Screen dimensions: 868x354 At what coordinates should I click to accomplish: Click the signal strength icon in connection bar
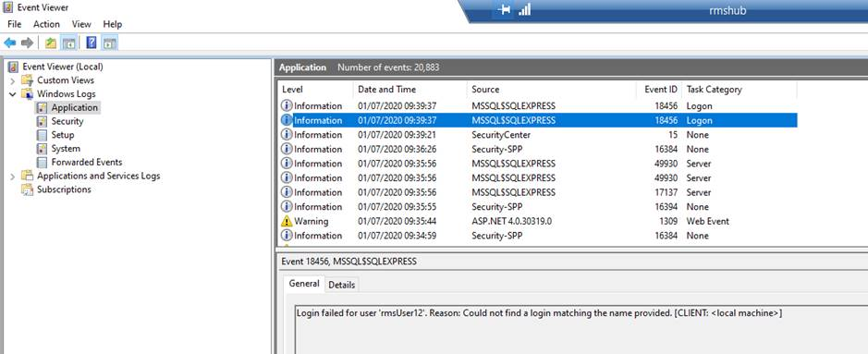(524, 9)
